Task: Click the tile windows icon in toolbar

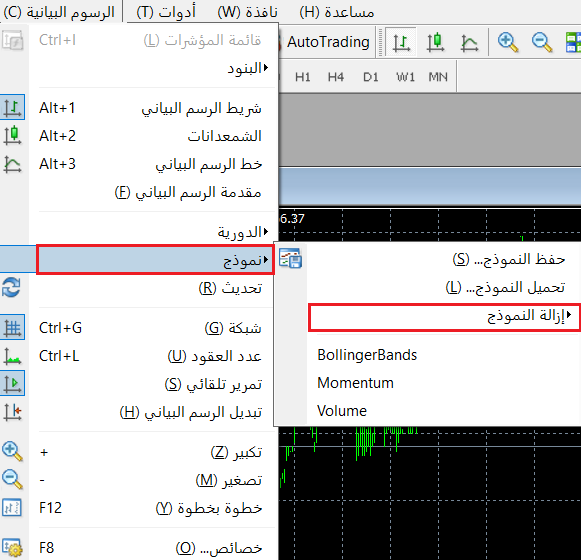Action: pyautogui.click(x=573, y=42)
